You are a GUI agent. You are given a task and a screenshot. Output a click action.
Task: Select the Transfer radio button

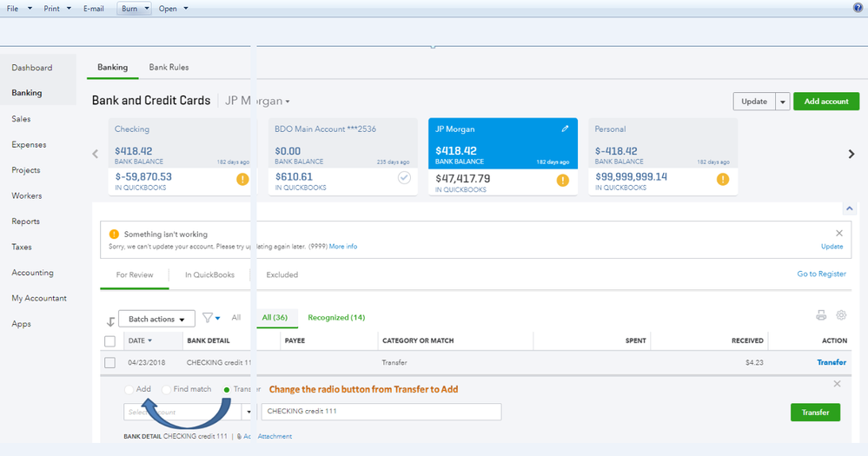tap(227, 390)
